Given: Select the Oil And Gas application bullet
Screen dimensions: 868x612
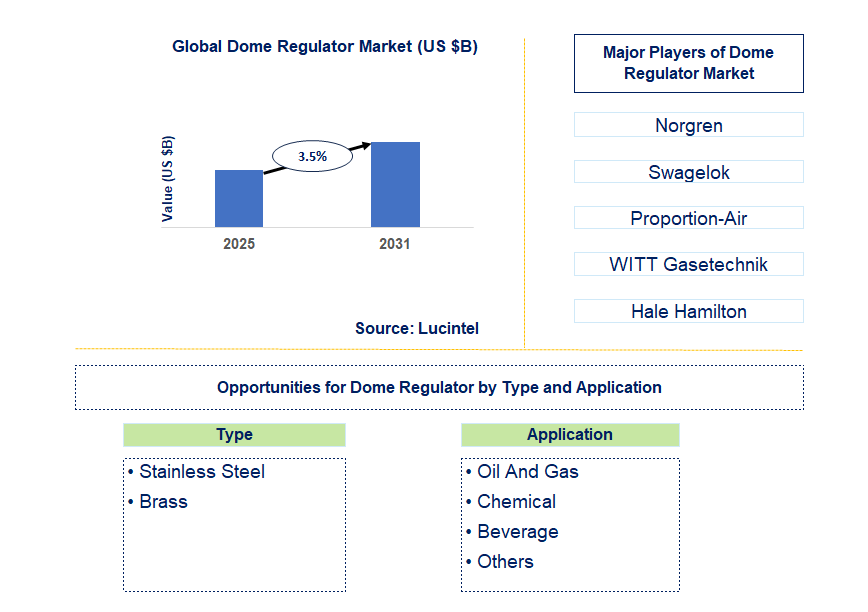Looking at the screenshot, I should pyautogui.click(x=521, y=471).
